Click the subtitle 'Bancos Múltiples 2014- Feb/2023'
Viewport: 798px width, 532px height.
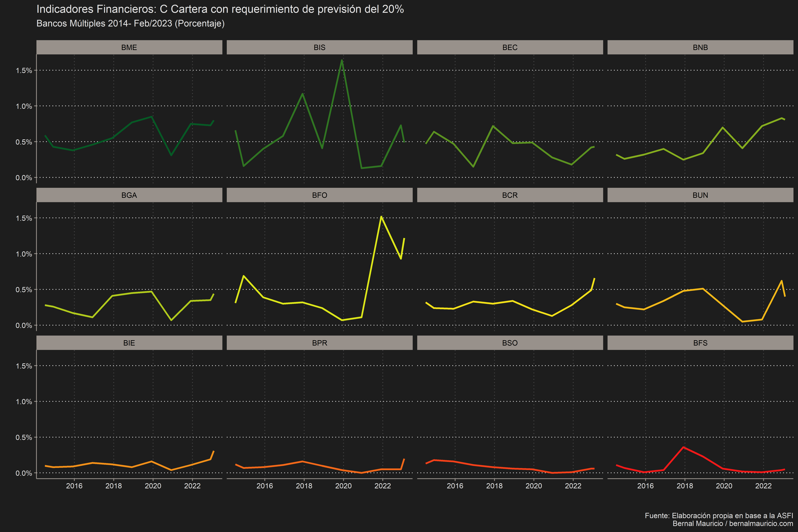tap(130, 23)
